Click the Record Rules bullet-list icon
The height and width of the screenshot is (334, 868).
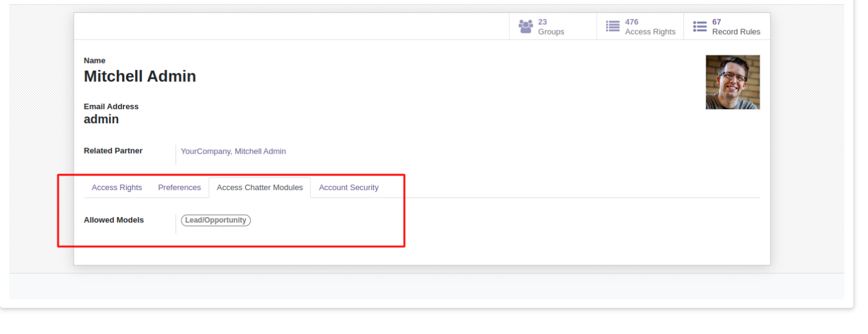700,27
